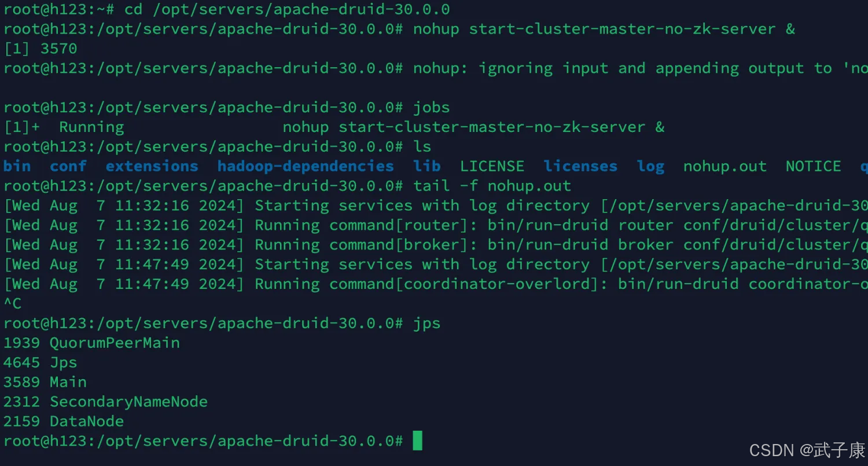Click the green terminal cursor block
The width and height of the screenshot is (868, 466).
[417, 441]
